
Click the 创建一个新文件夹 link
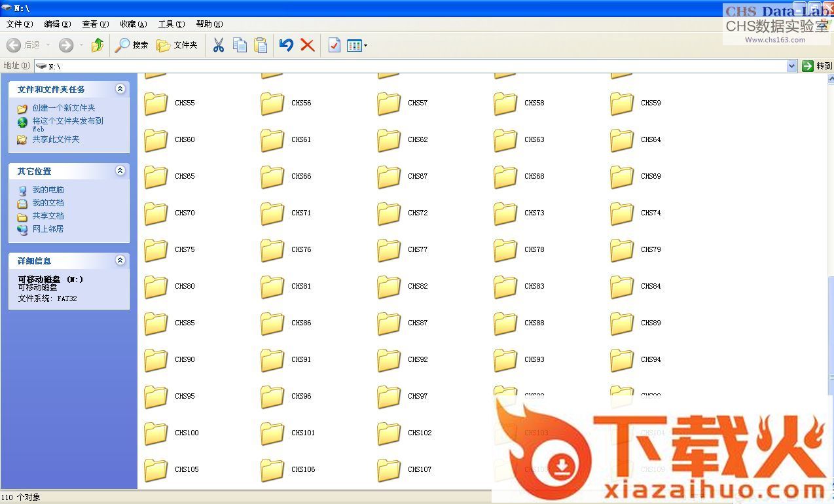tap(63, 108)
